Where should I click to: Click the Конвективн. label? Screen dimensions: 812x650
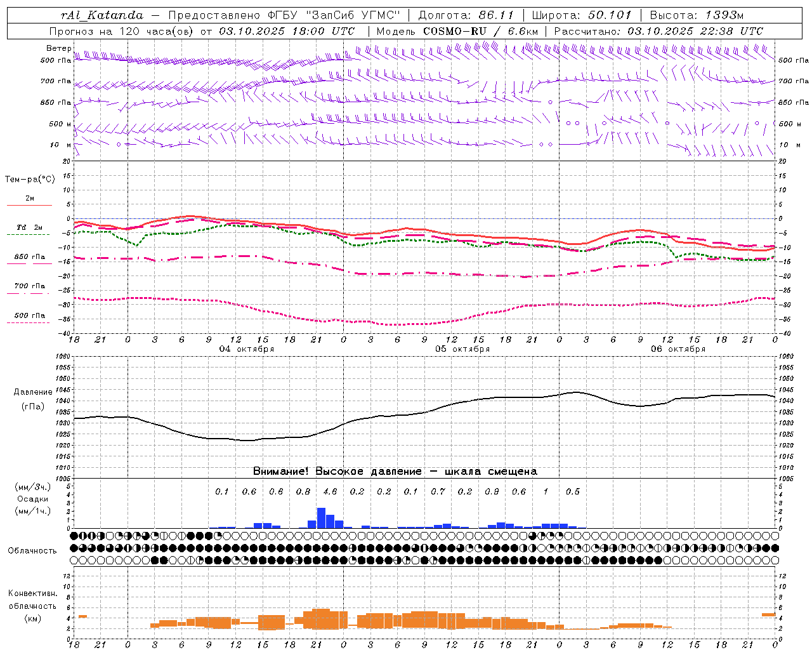point(33,594)
